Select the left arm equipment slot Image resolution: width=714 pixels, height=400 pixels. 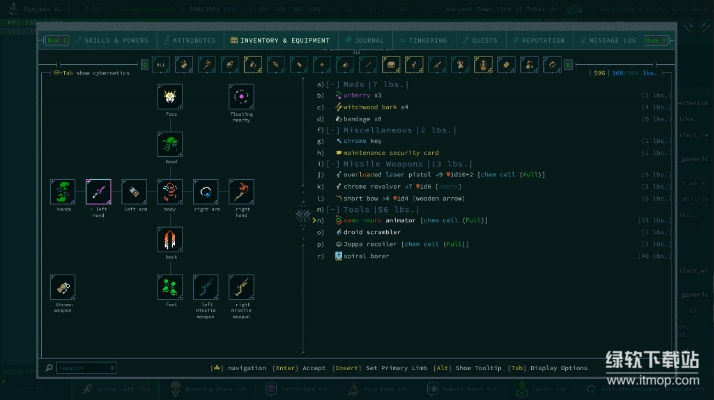134,191
